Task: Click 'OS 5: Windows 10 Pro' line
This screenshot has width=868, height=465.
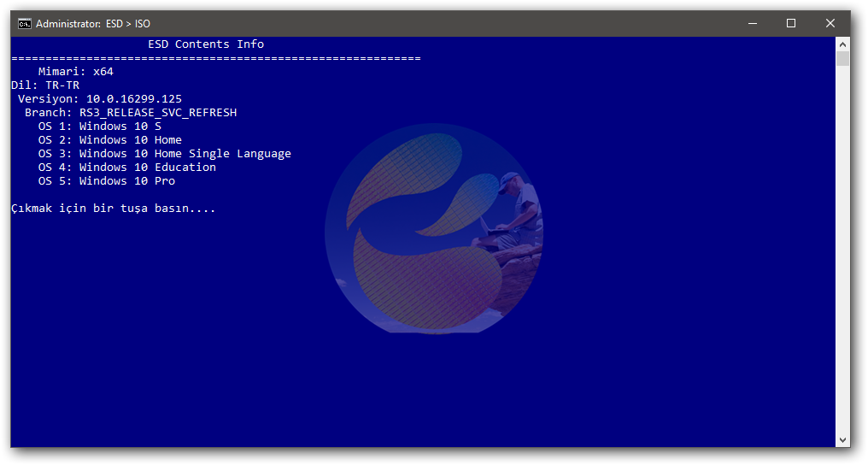Action: (106, 181)
